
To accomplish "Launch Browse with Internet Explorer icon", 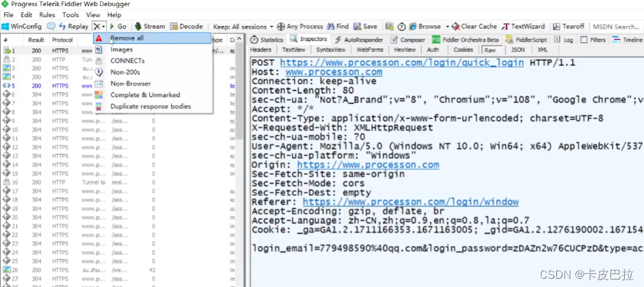I will point(425,26).
